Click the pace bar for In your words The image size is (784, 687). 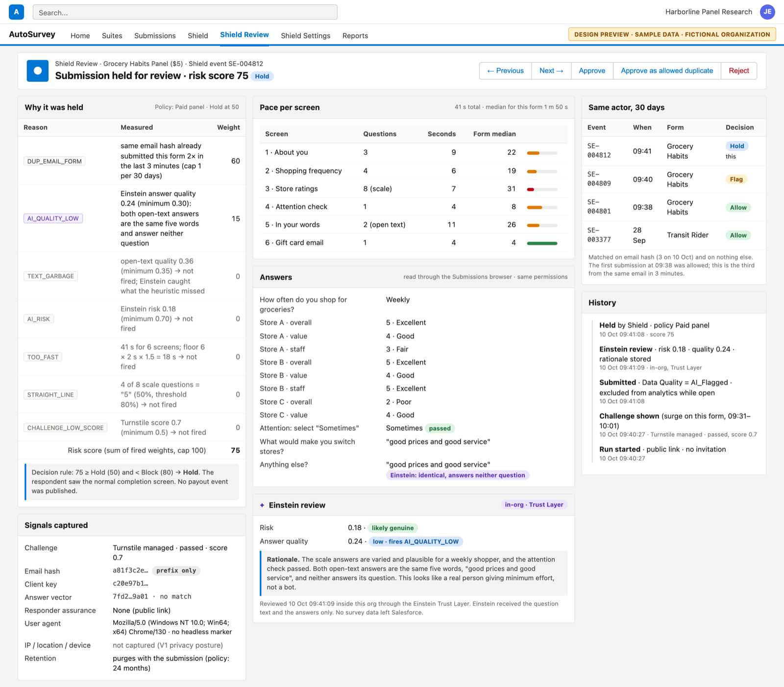(542, 225)
